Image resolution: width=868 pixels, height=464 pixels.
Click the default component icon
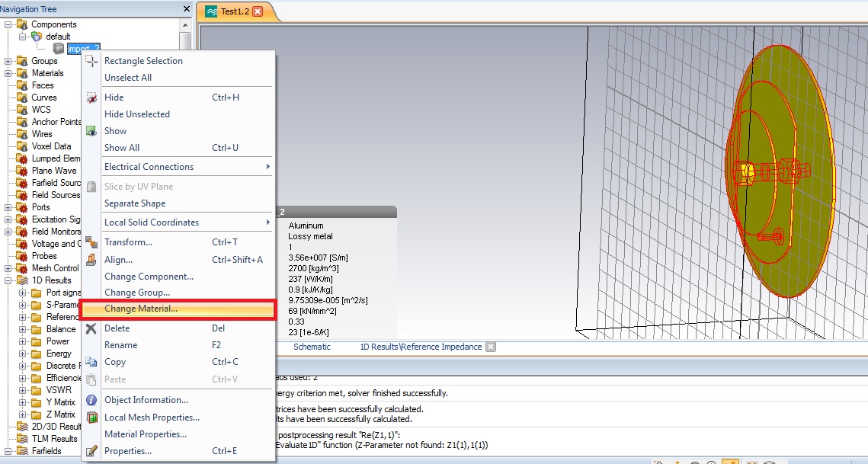coord(37,37)
